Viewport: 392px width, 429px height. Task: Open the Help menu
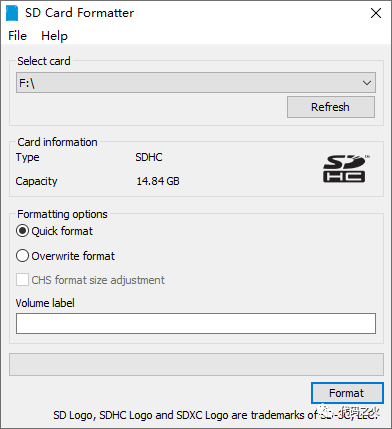coord(54,36)
